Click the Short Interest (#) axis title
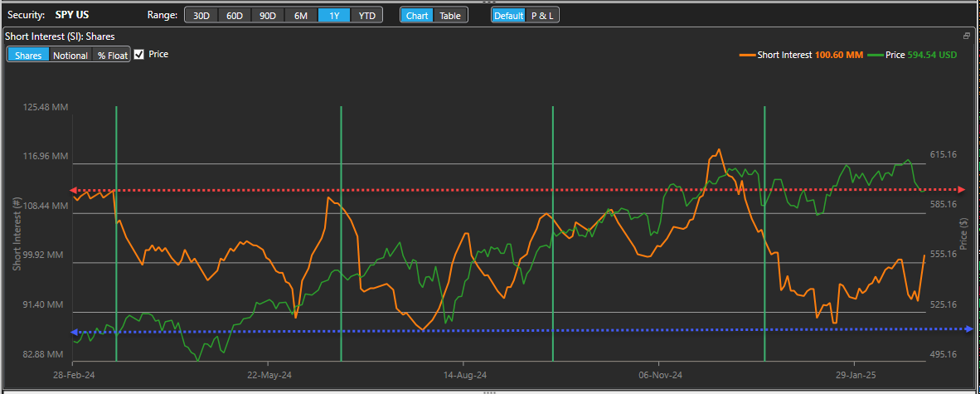Image resolution: width=980 pixels, height=394 pixels. tap(17, 235)
